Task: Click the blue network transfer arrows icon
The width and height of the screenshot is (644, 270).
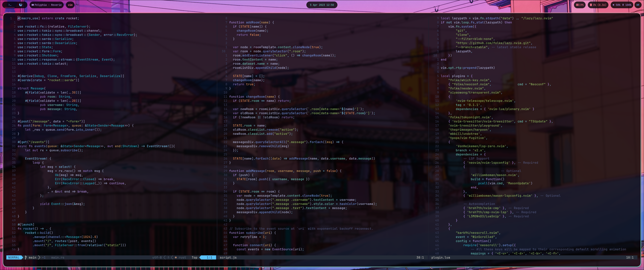Action: click(638, 5)
